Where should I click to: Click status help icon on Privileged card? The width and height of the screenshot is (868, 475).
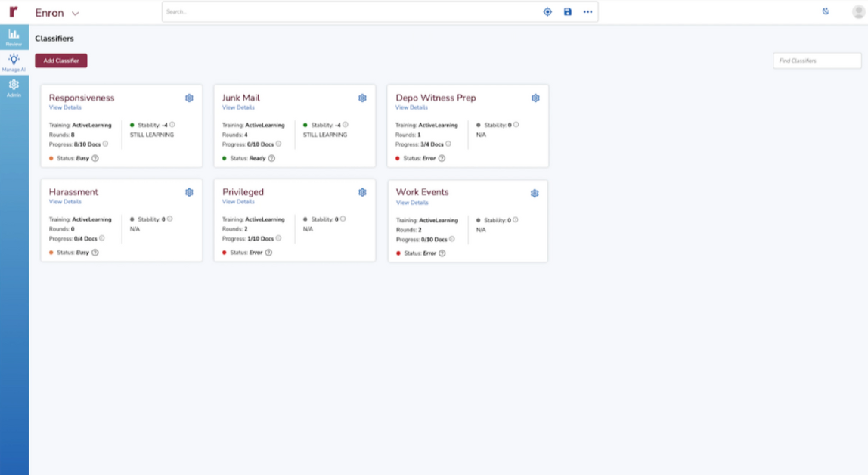(x=268, y=253)
